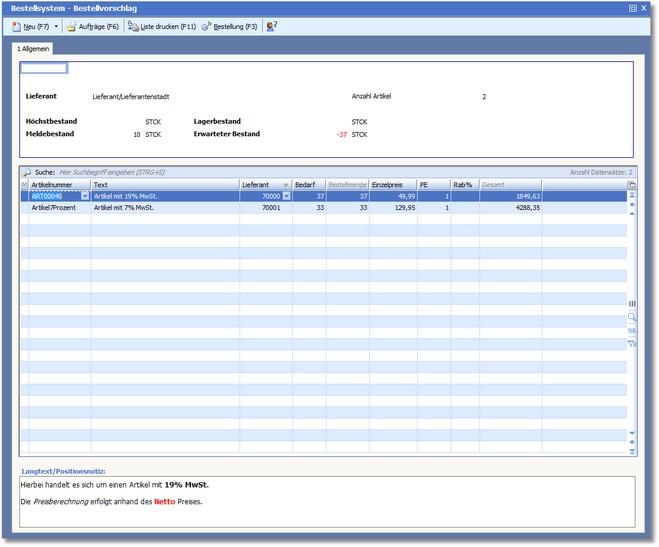659x547 pixels.
Task: Click the filter funnel icon on grid's right sidebar
Action: pyautogui.click(x=631, y=343)
